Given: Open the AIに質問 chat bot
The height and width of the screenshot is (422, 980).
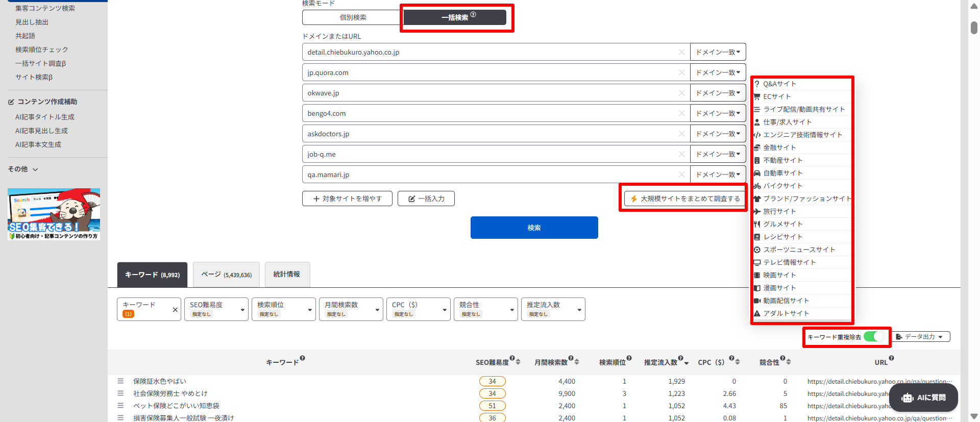Looking at the screenshot, I should point(923,398).
